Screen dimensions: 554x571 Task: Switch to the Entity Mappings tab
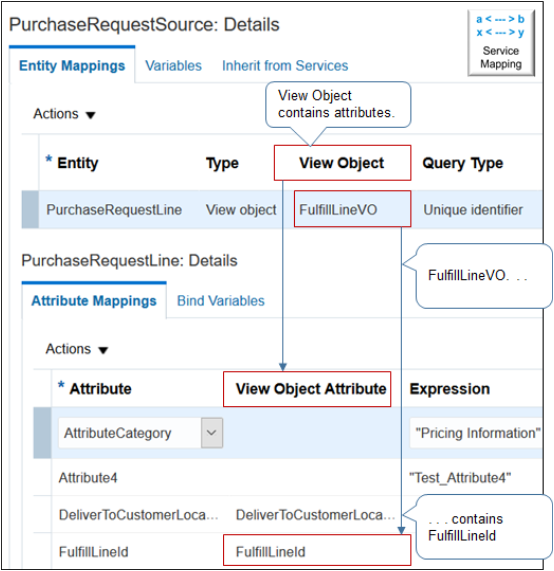click(x=72, y=66)
